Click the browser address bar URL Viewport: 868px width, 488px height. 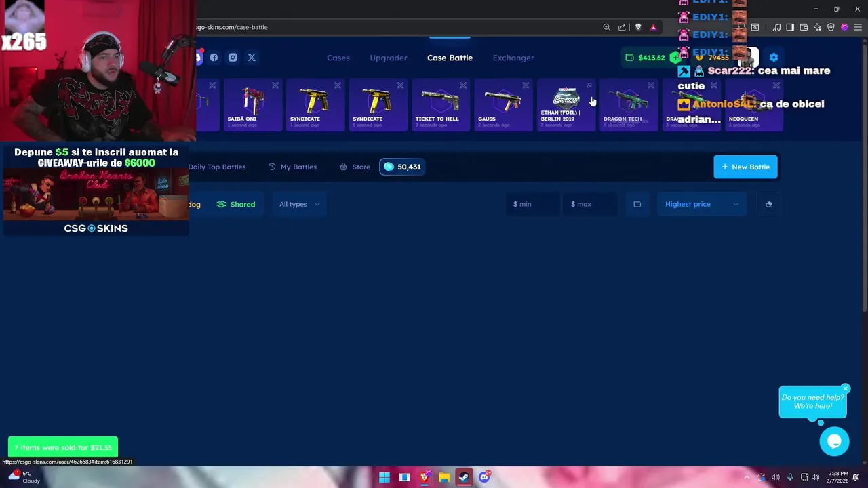[232, 27]
